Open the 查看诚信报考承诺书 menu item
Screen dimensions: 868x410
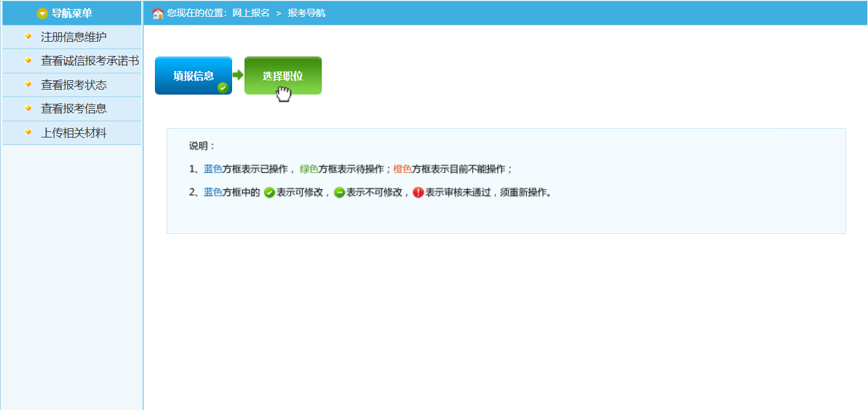point(90,61)
